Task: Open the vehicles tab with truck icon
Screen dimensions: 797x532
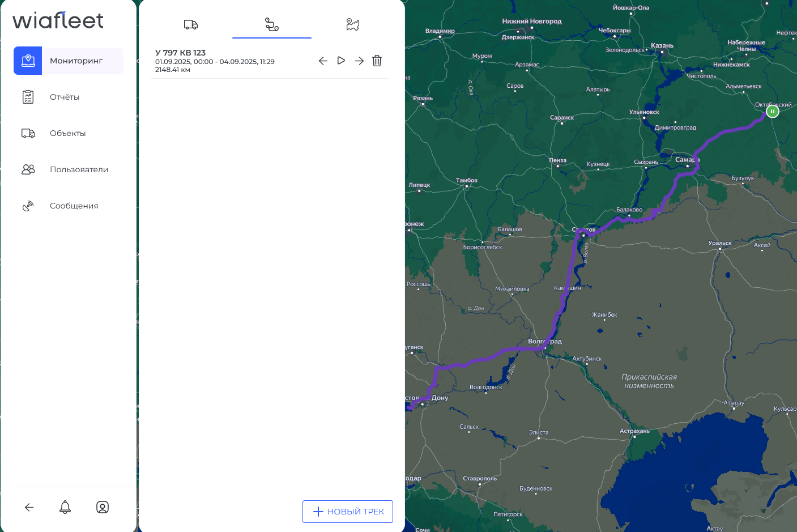Action: [x=191, y=24]
